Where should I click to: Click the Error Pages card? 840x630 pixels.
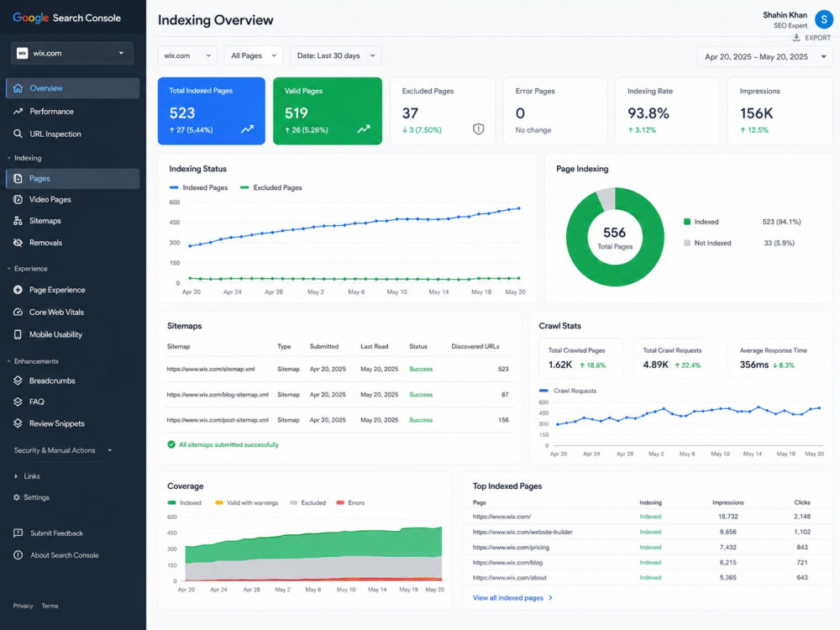555,111
